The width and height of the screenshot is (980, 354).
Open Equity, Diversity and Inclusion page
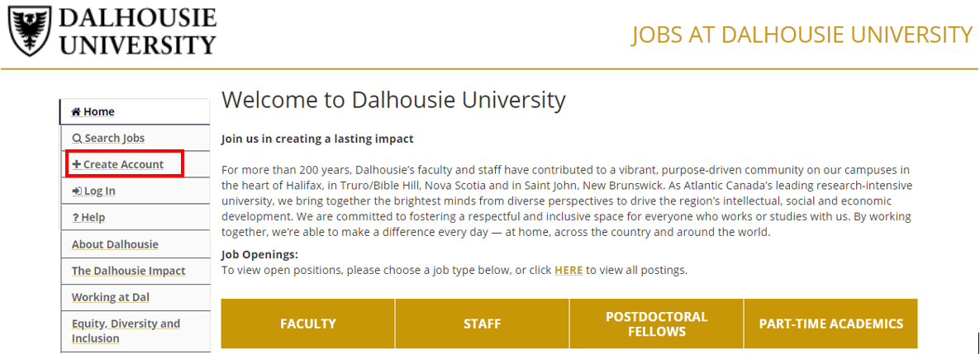pyautogui.click(x=126, y=331)
